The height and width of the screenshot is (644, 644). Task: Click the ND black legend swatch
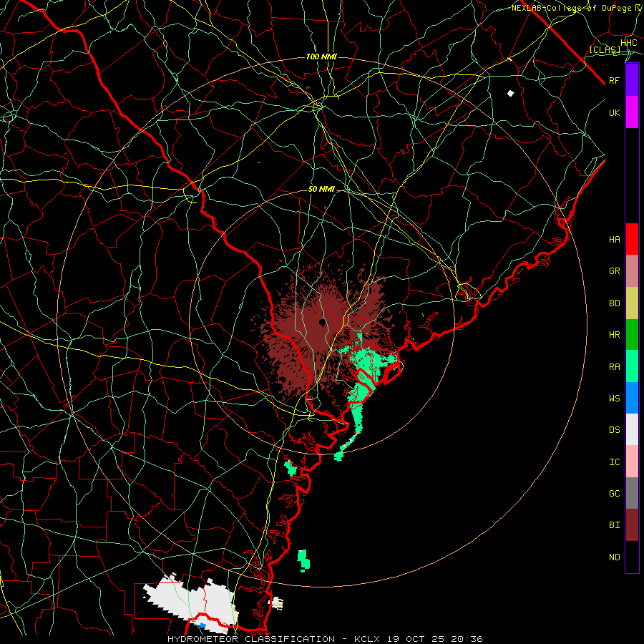point(632,557)
